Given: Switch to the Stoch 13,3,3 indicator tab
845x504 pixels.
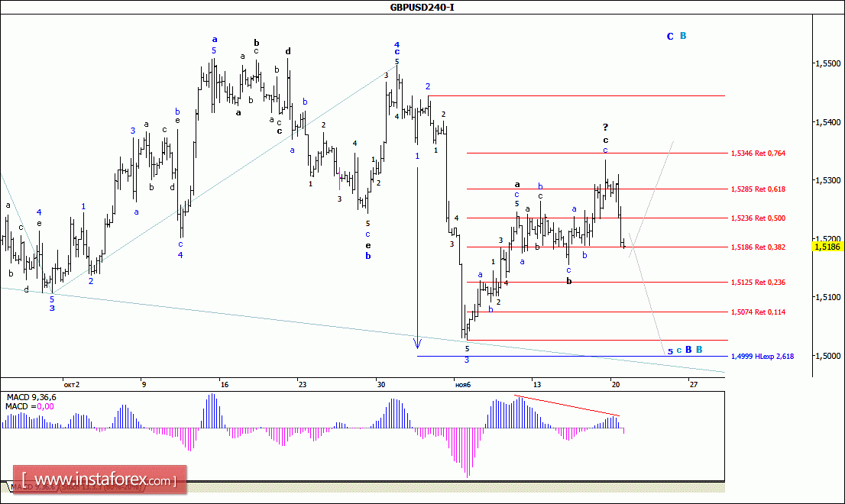Looking at the screenshot, I should [x=102, y=486].
